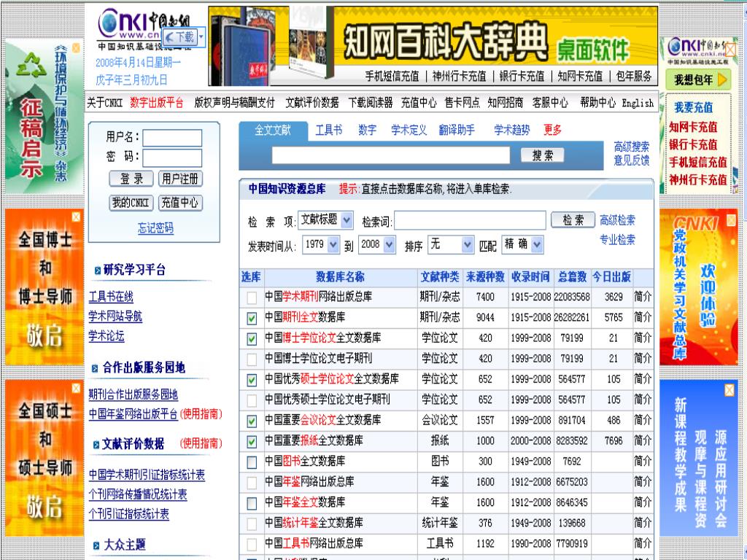This screenshot has width=747, height=560.
Task: Open the 排序 sort dropdown
Action: [x=451, y=245]
